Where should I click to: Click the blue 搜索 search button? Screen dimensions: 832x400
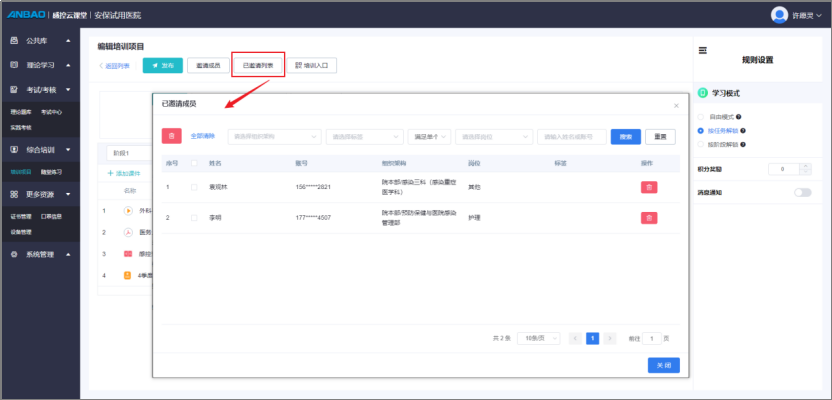[x=626, y=137]
